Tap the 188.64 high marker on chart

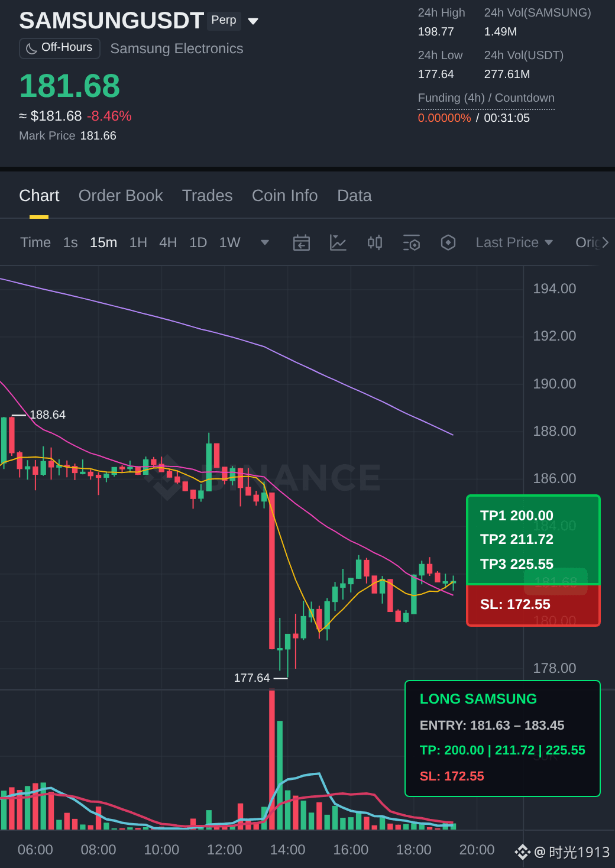47,415
